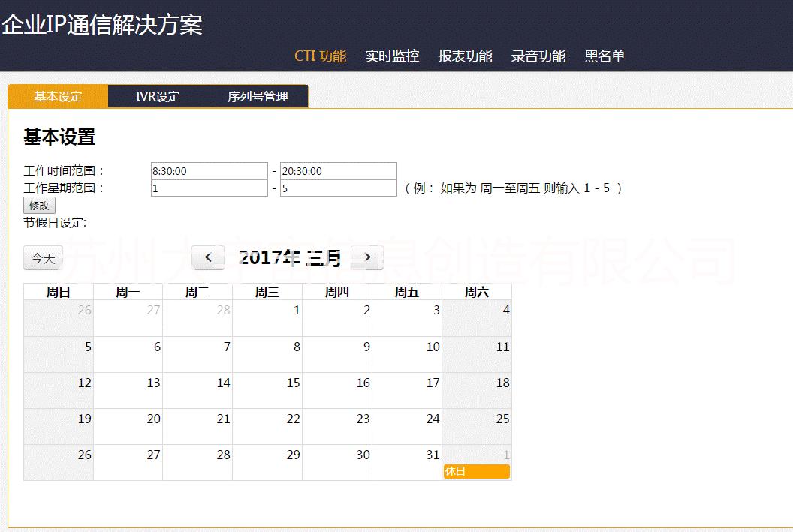
Task: Click the work end time field 20:30:00
Action: pos(338,171)
